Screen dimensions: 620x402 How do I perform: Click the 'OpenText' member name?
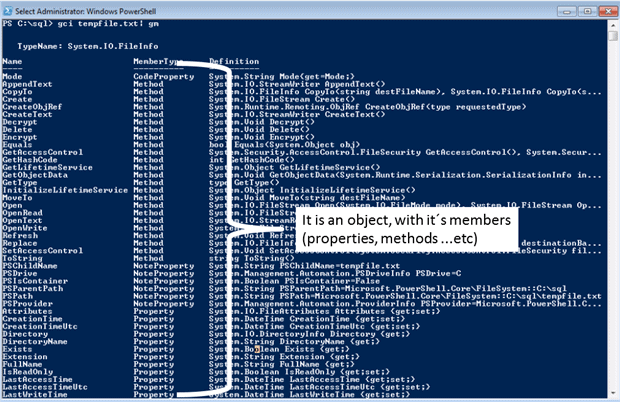click(23, 221)
